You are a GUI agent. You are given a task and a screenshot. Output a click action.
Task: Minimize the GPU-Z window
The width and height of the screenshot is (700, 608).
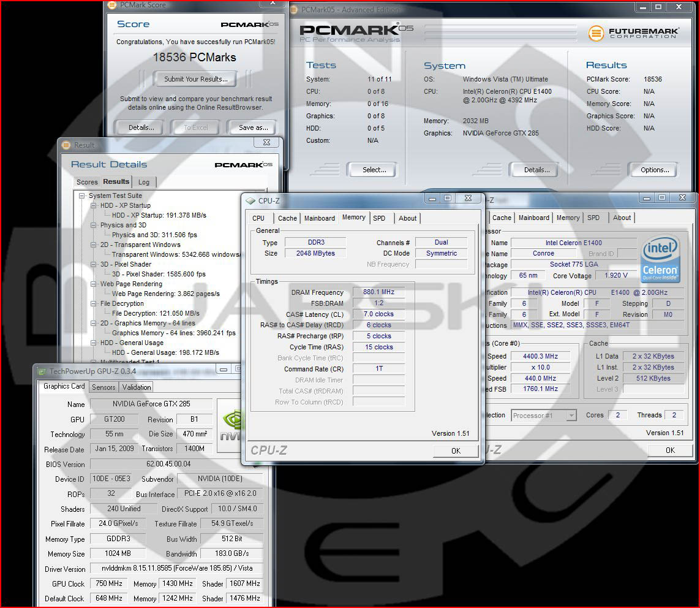[224, 370]
